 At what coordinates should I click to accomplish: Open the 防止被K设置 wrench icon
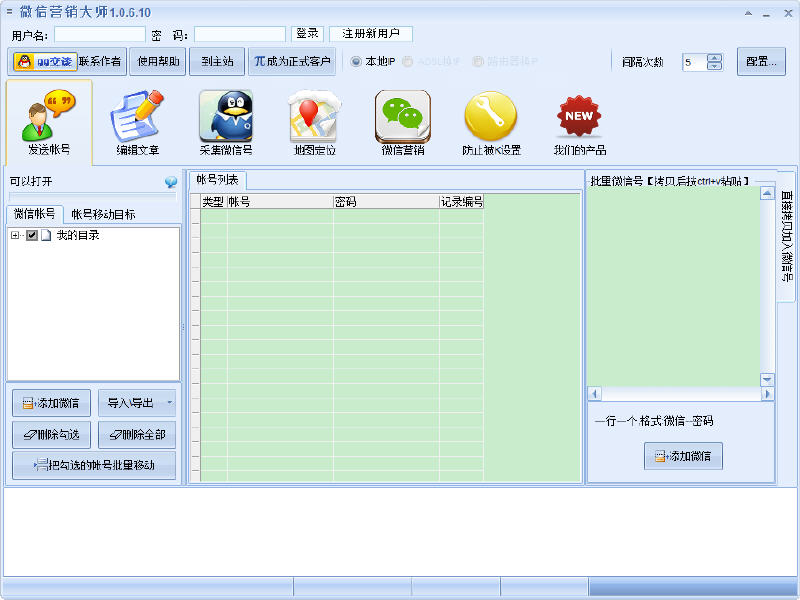[x=491, y=122]
